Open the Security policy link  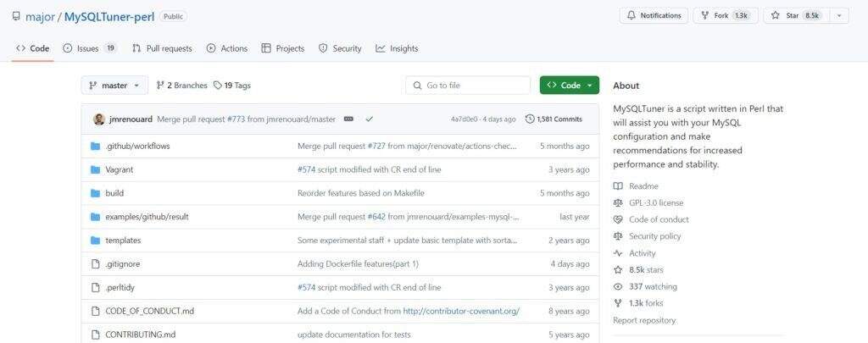point(654,236)
